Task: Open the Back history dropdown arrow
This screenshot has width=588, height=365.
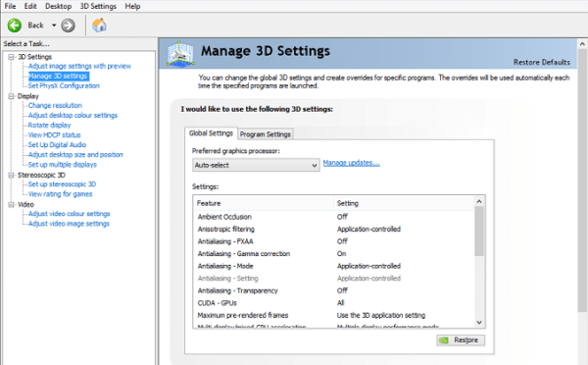Action: (54, 26)
